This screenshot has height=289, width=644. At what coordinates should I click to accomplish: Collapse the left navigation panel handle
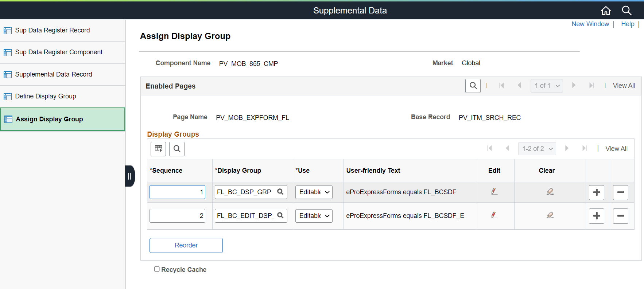pyautogui.click(x=130, y=176)
